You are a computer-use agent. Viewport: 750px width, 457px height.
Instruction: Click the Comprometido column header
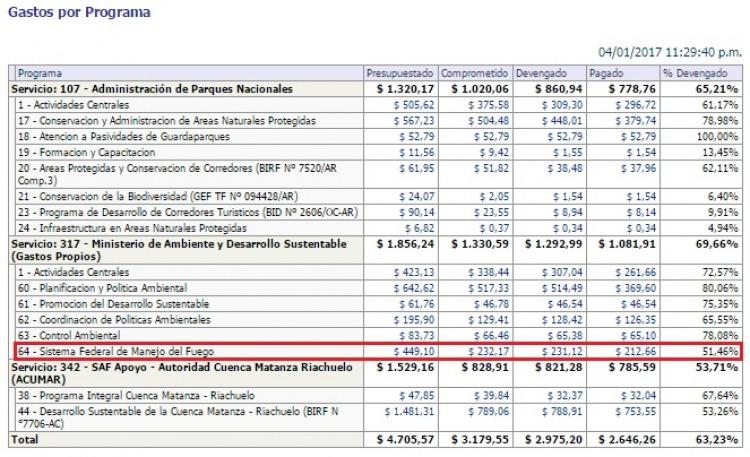[x=474, y=73]
